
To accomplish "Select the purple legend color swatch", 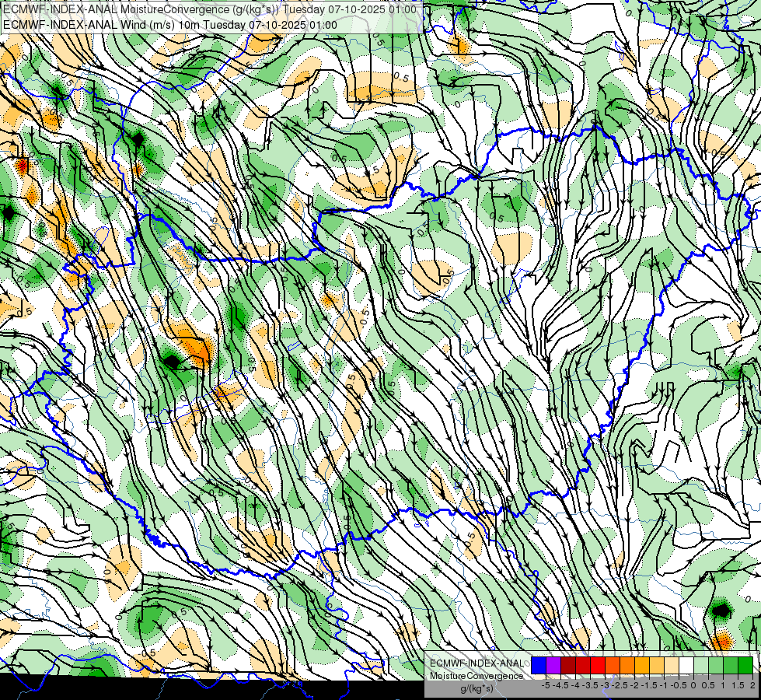I will coord(553,665).
